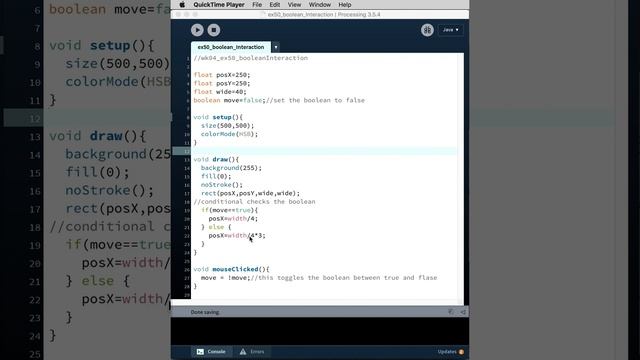Click the 'void mouseClicked(){' line
Image resolution: width=640 pixels, height=360 pixels.
pyautogui.click(x=231, y=269)
